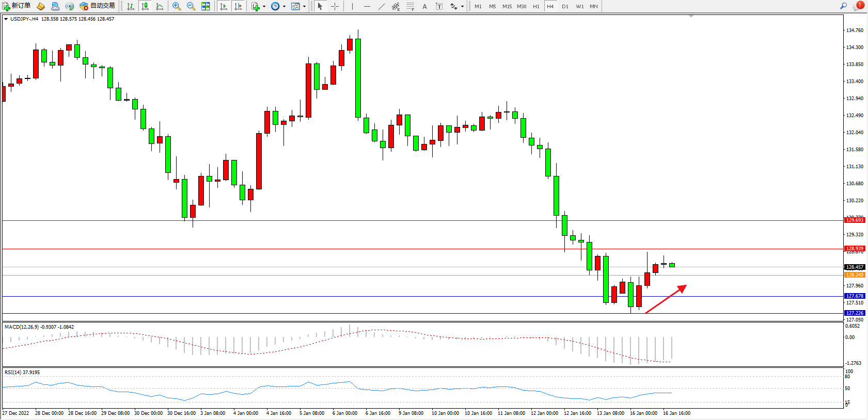Zoom out of the chart
This screenshot has width=868, height=420.
191,6
